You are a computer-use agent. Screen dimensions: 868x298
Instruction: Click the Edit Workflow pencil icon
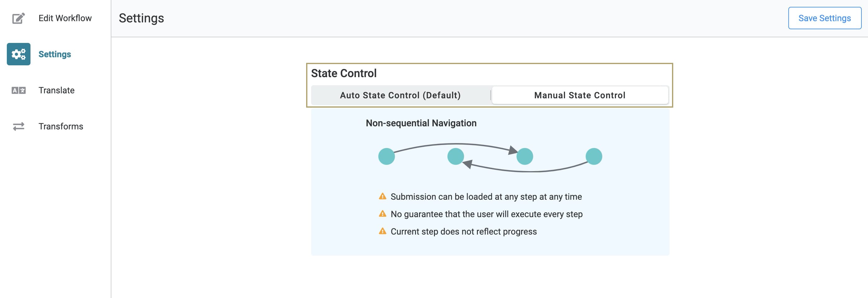19,18
